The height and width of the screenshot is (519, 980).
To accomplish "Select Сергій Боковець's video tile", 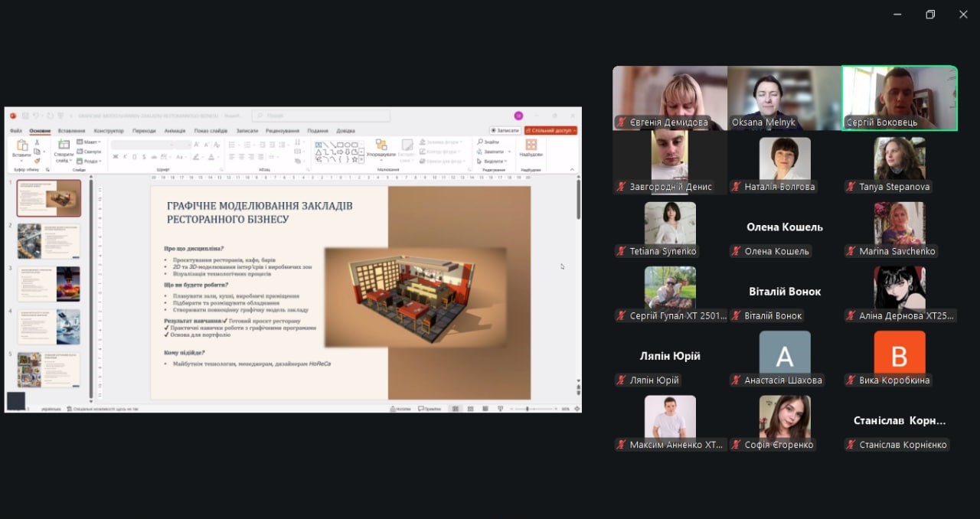I will [900, 98].
